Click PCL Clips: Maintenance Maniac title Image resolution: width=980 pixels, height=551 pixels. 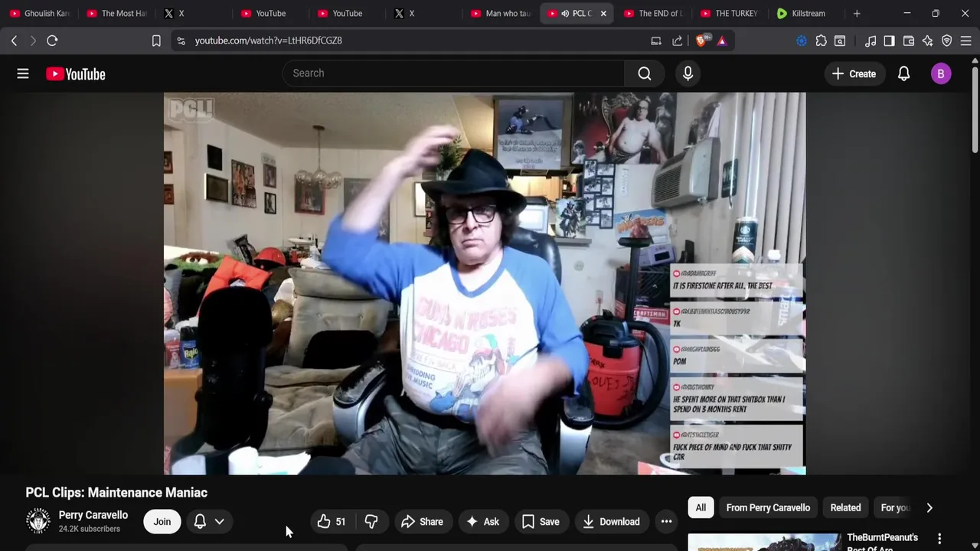pyautogui.click(x=116, y=493)
